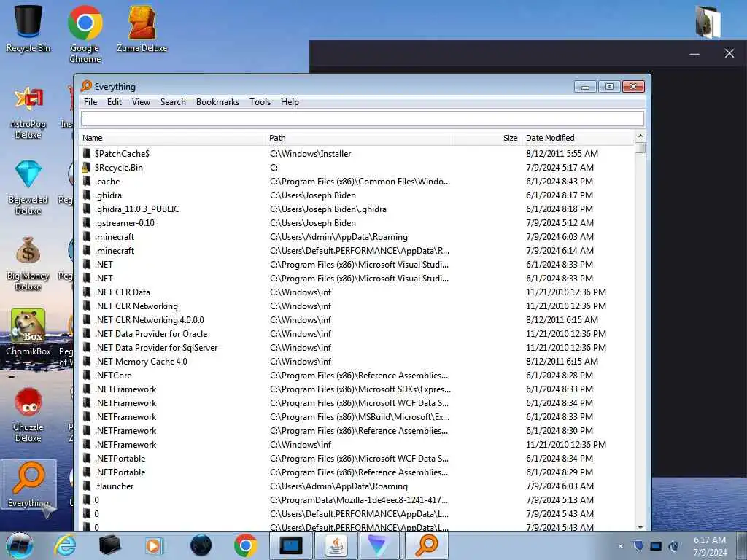
Task: Click the results vertical scrollbar thumb
Action: coord(640,147)
